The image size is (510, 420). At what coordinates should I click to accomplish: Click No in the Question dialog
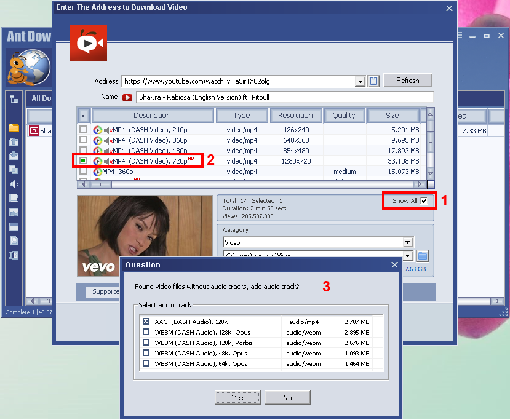287,398
